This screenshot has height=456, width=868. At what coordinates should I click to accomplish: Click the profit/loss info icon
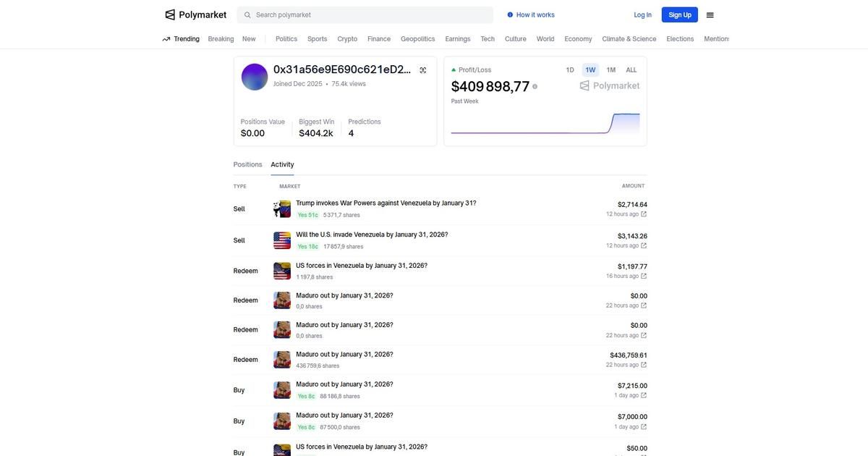(535, 87)
